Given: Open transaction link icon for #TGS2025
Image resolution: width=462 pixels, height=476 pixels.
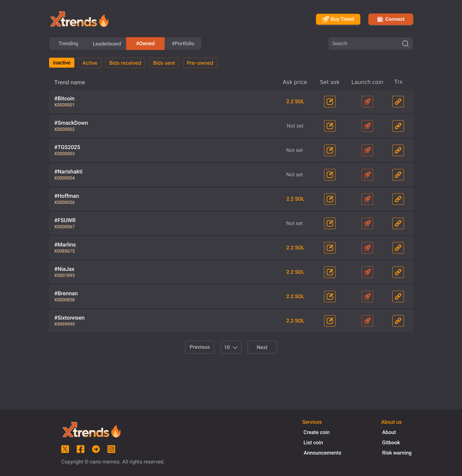Looking at the screenshot, I should (398, 150).
